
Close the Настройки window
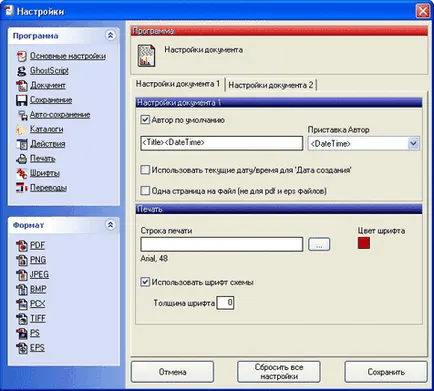[423, 11]
